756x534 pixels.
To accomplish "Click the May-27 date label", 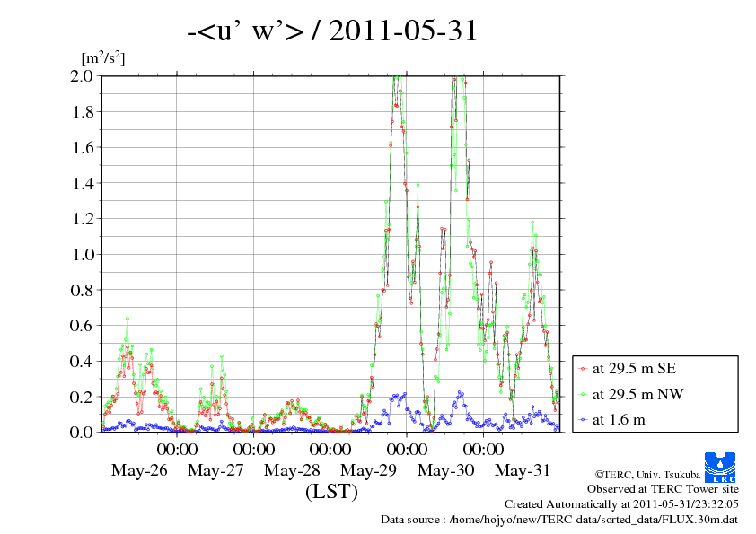I will 215,470.
